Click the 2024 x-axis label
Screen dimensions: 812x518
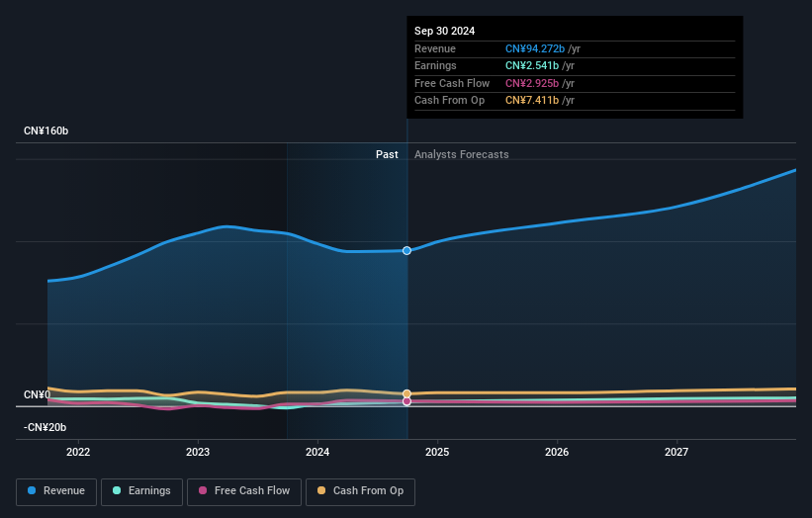pyautogui.click(x=317, y=453)
